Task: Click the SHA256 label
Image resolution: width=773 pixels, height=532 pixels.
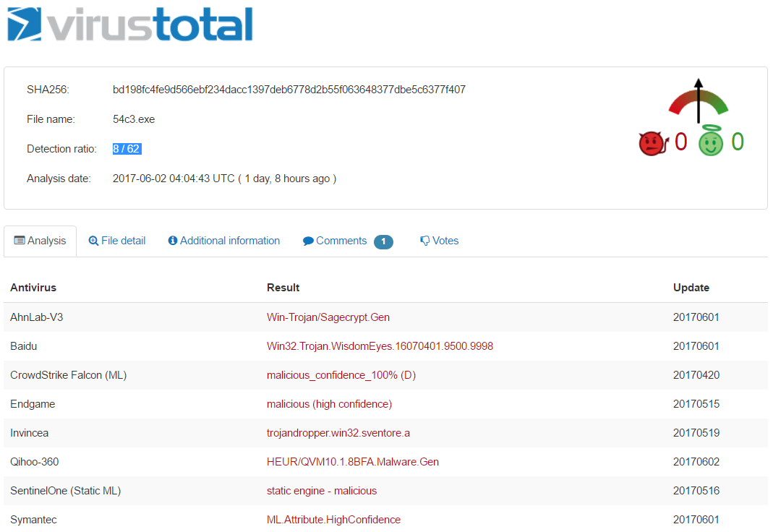Action: point(48,90)
